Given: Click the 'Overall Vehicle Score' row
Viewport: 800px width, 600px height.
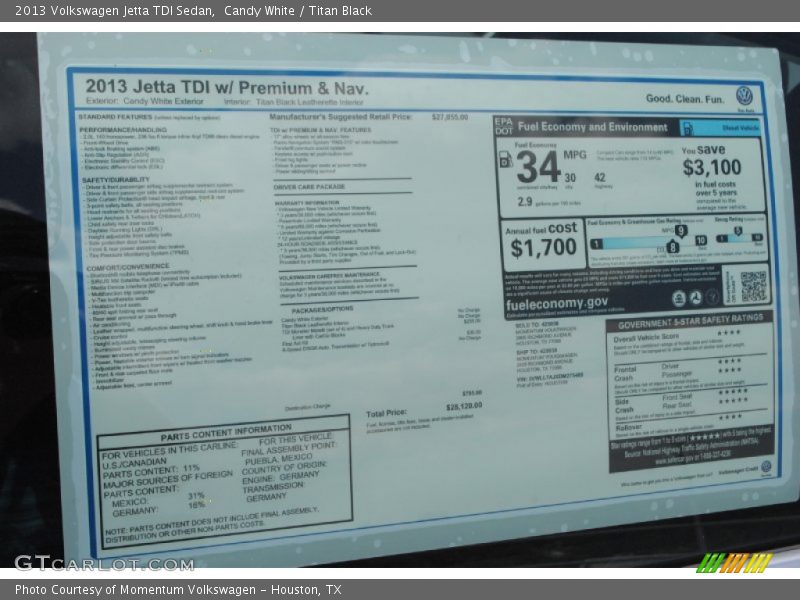Looking at the screenshot, I should pos(678,336).
